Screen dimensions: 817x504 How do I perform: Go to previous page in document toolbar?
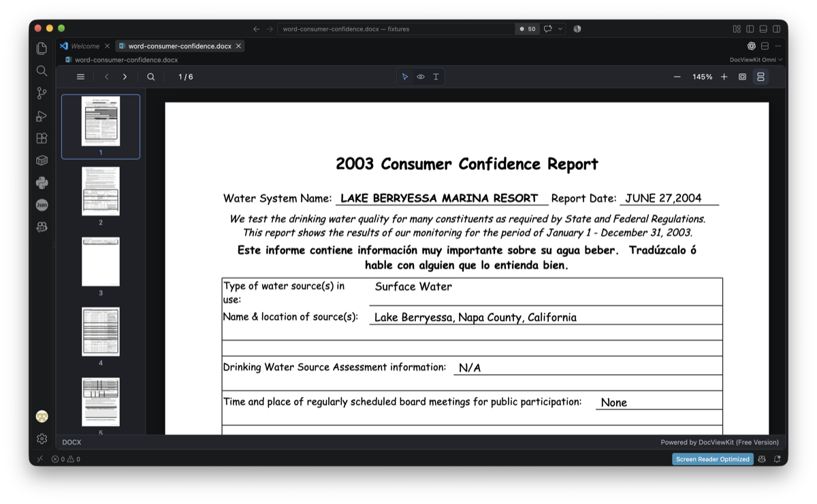click(107, 77)
